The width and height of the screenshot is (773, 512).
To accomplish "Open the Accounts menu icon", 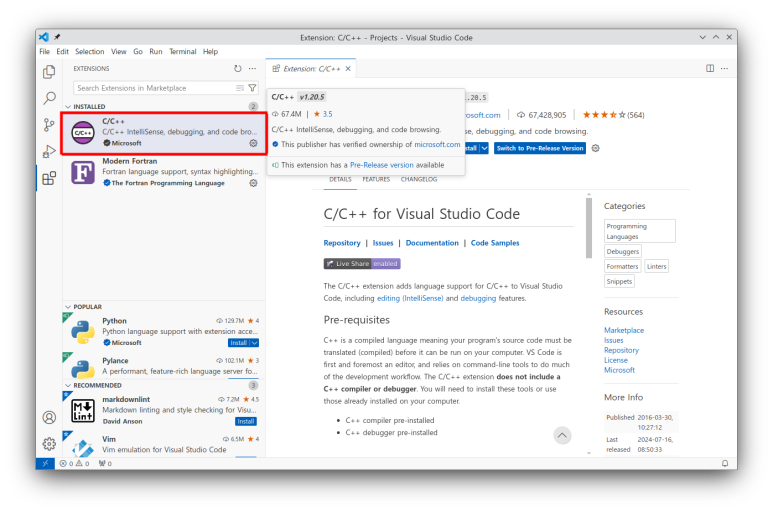I will point(49,417).
